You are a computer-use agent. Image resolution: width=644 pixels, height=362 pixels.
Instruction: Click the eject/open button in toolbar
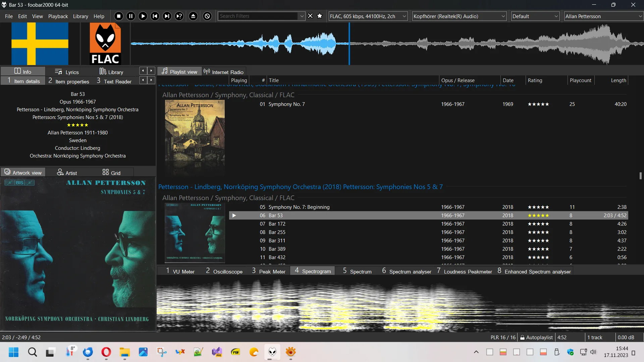point(193,16)
